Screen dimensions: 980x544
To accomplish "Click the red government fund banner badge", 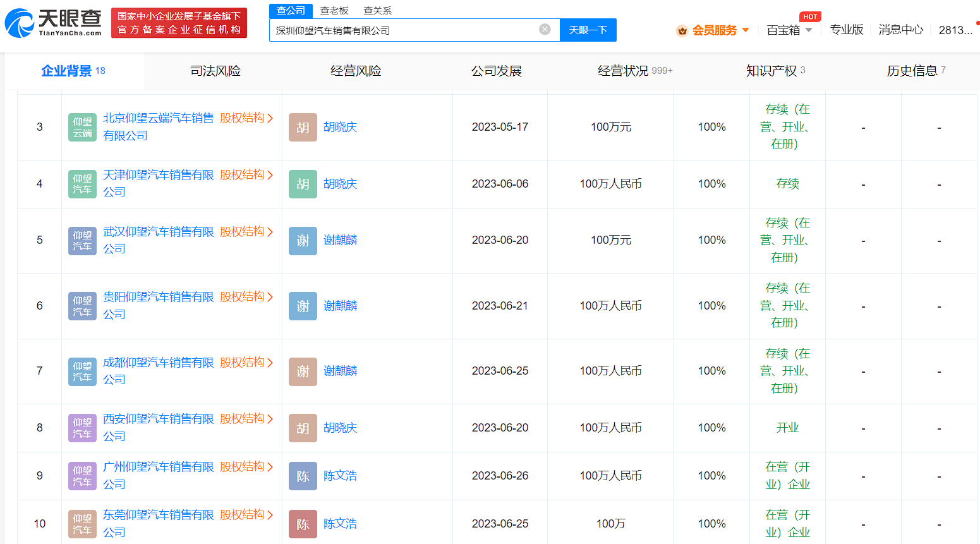I will pos(179,23).
